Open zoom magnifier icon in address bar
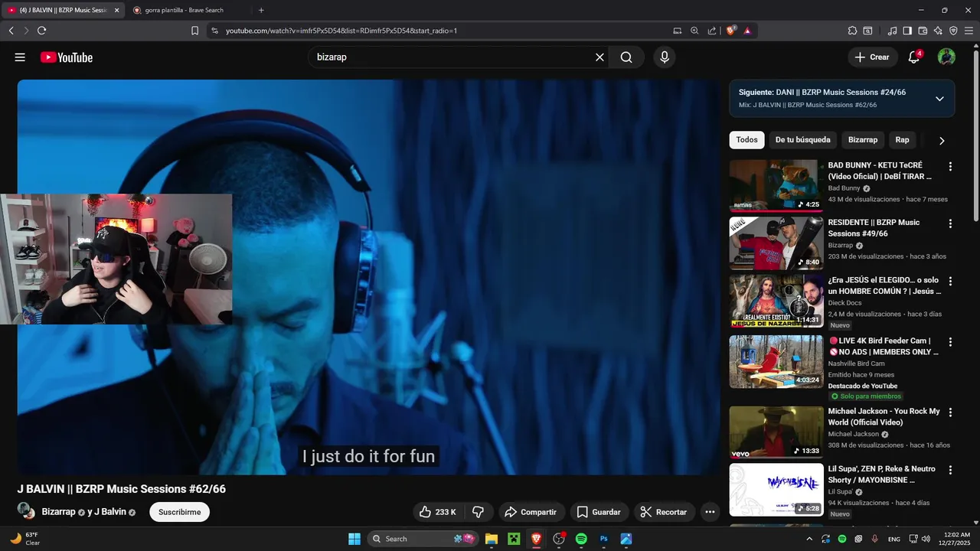Screen dimensions: 980x551 (x=694, y=31)
